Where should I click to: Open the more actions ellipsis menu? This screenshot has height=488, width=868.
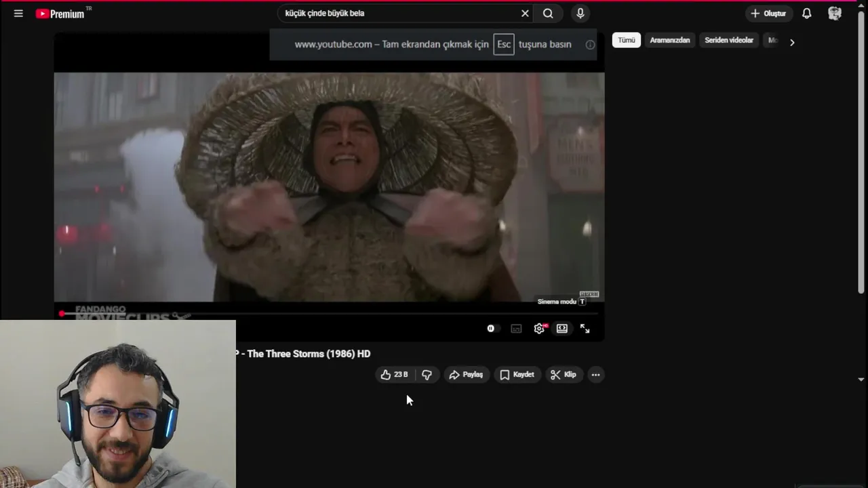tap(595, 375)
